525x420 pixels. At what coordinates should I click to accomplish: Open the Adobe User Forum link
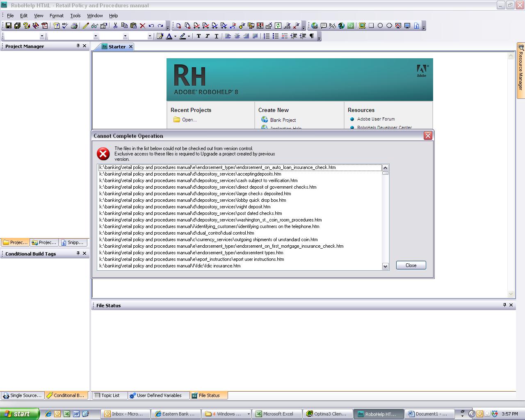tap(376, 119)
